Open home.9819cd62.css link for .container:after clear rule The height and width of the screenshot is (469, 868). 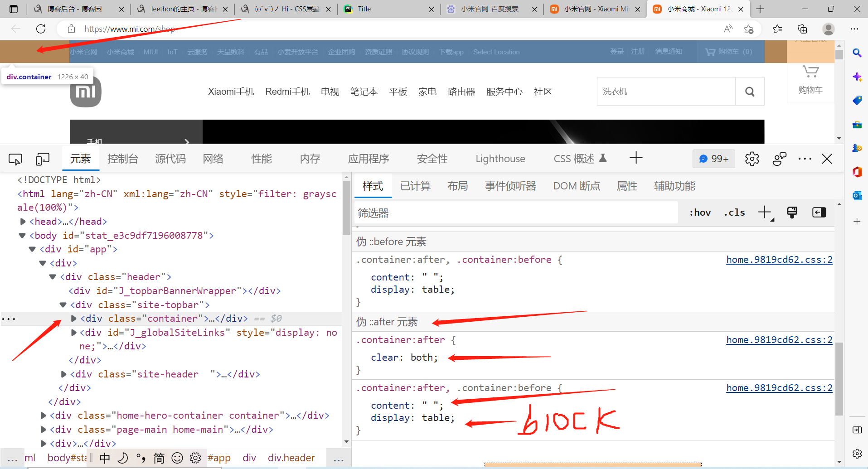(779, 340)
